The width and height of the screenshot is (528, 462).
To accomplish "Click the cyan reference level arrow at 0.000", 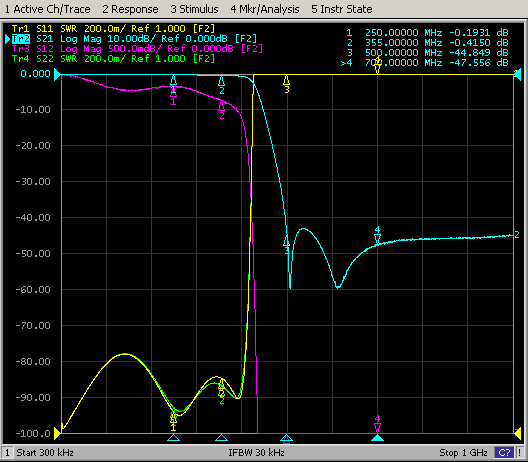I will [57, 74].
